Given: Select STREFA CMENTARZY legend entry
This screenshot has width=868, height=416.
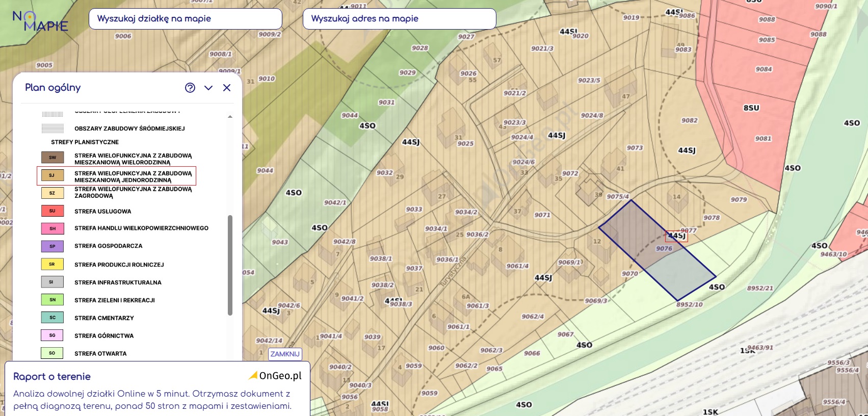Looking at the screenshot, I should coord(104,318).
